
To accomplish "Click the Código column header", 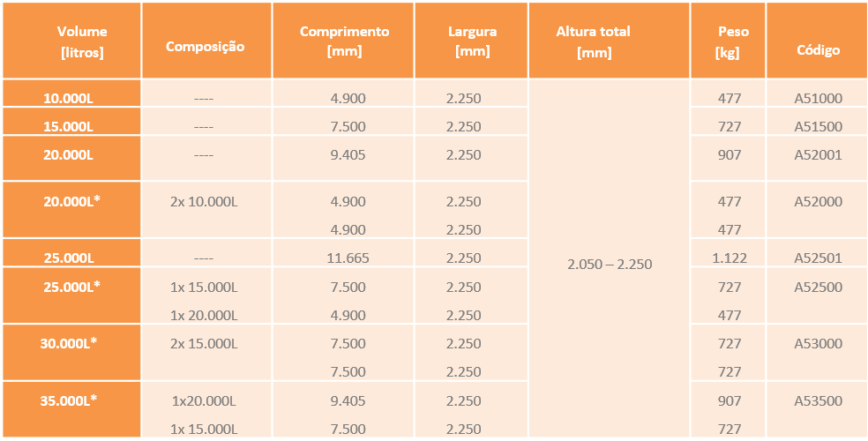I will [x=818, y=50].
